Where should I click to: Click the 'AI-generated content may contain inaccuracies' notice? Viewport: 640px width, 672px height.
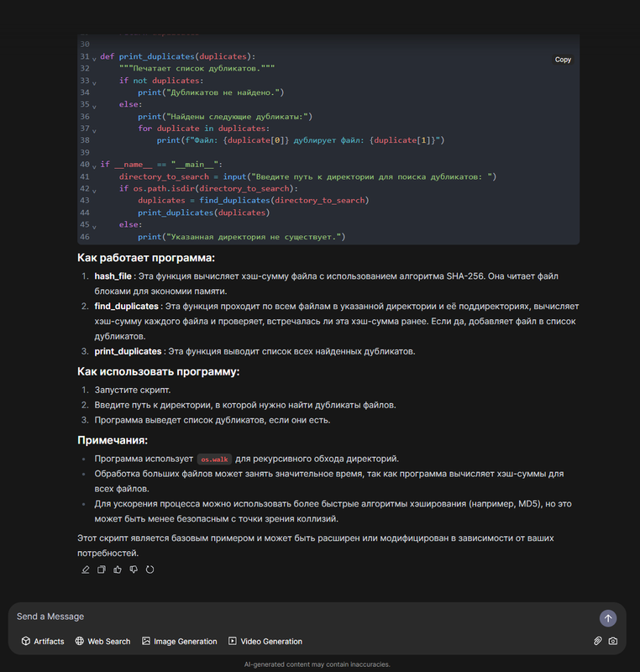pos(317,664)
